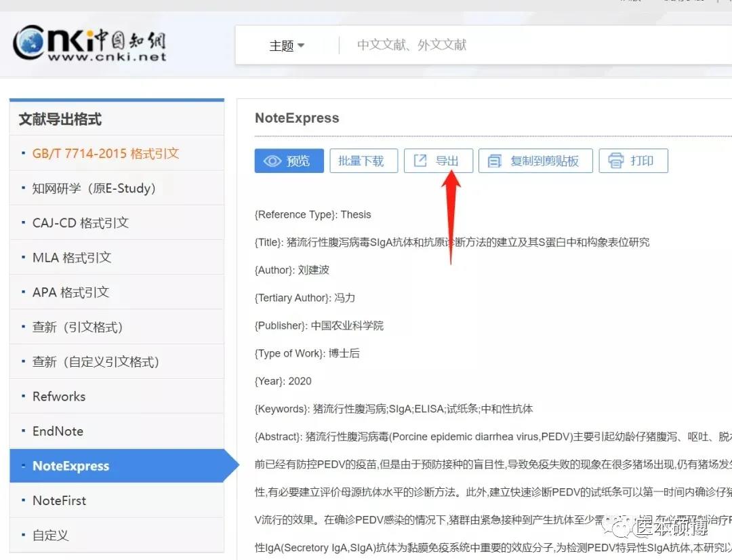Image resolution: width=732 pixels, height=560 pixels.
Task: Click the {Tertiary Author}: 冯力 line
Action: pos(305,298)
